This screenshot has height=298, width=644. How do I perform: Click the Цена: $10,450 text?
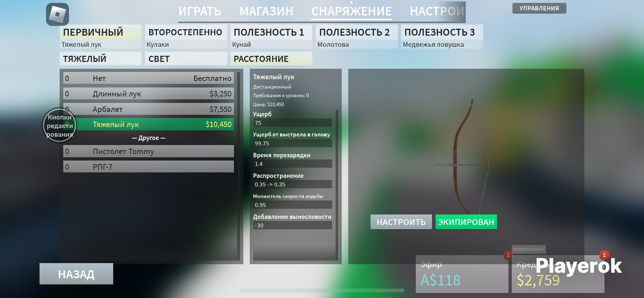point(268,104)
